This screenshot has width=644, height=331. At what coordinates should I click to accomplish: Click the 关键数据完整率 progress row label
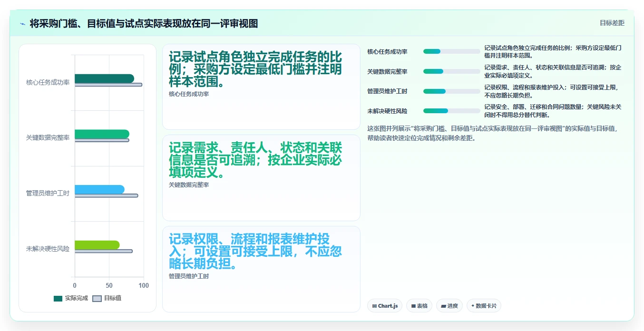(387, 71)
